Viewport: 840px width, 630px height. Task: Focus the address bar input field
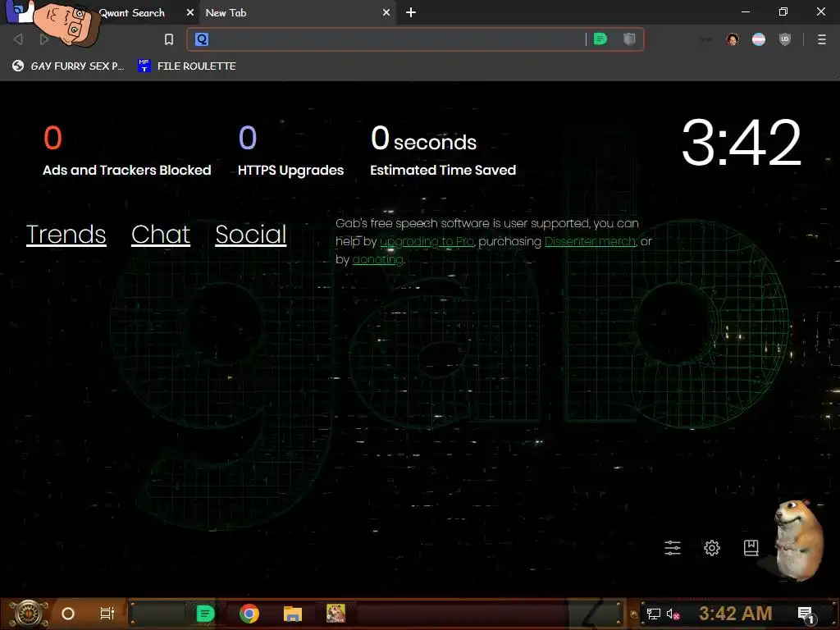[x=396, y=39]
